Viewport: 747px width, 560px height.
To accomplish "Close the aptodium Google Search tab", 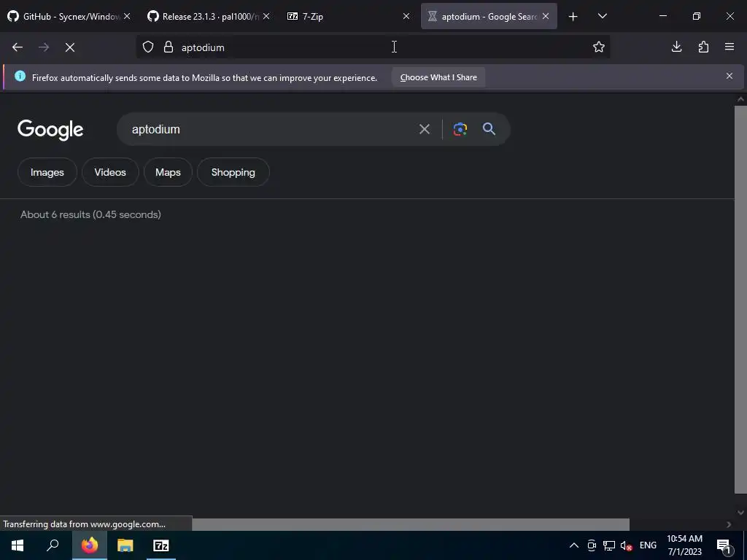I will (546, 16).
